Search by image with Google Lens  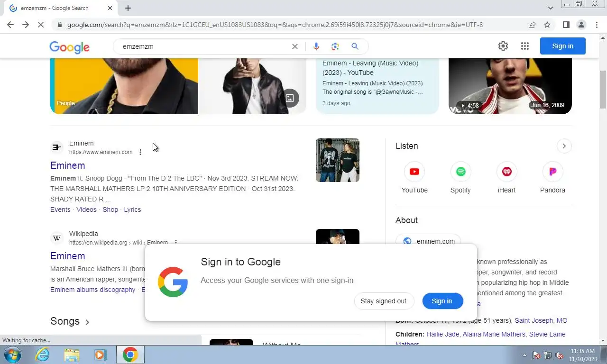pos(335,46)
